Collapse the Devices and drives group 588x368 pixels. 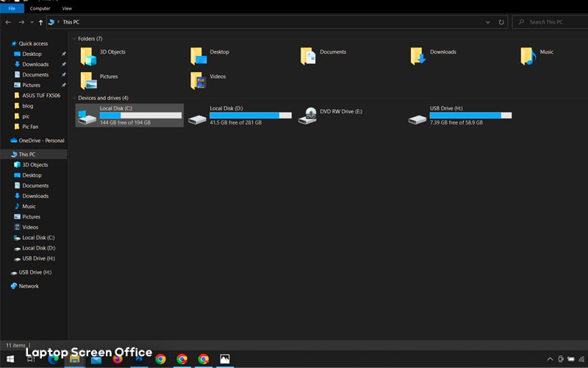tap(74, 98)
